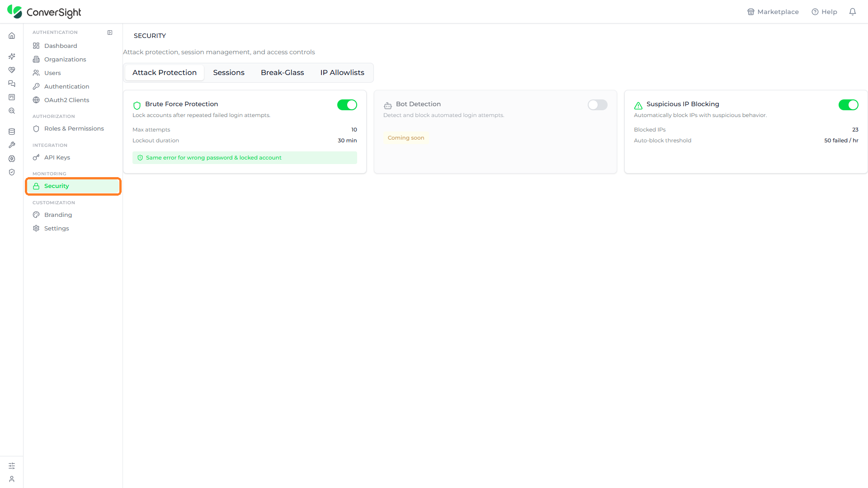Select Authentication menu item in the sidebar

(x=73, y=86)
